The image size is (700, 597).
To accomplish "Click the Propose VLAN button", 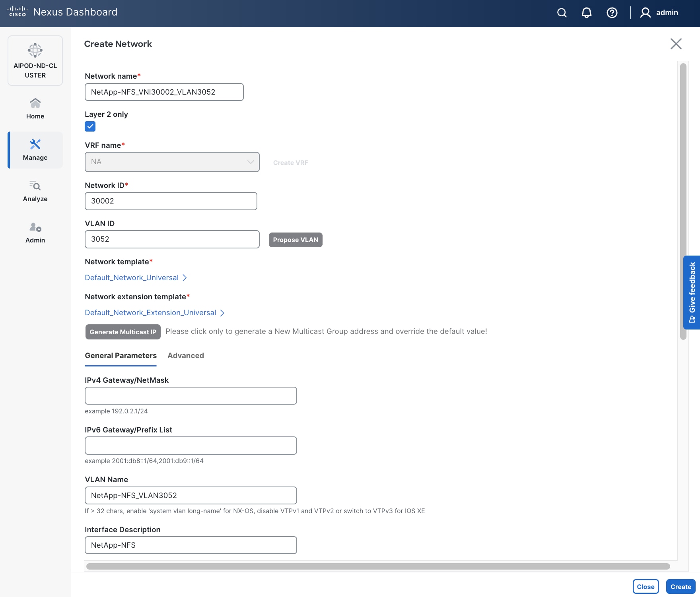I will click(x=295, y=240).
